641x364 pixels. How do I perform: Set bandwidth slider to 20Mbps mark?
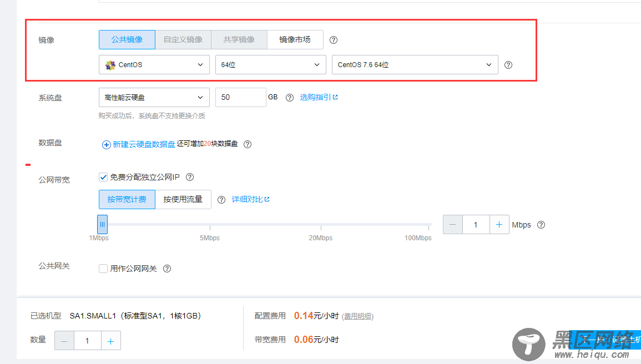click(x=321, y=225)
